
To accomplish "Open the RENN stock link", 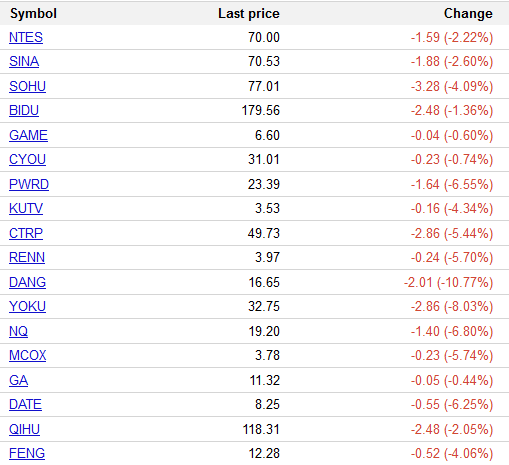I will point(27,258).
